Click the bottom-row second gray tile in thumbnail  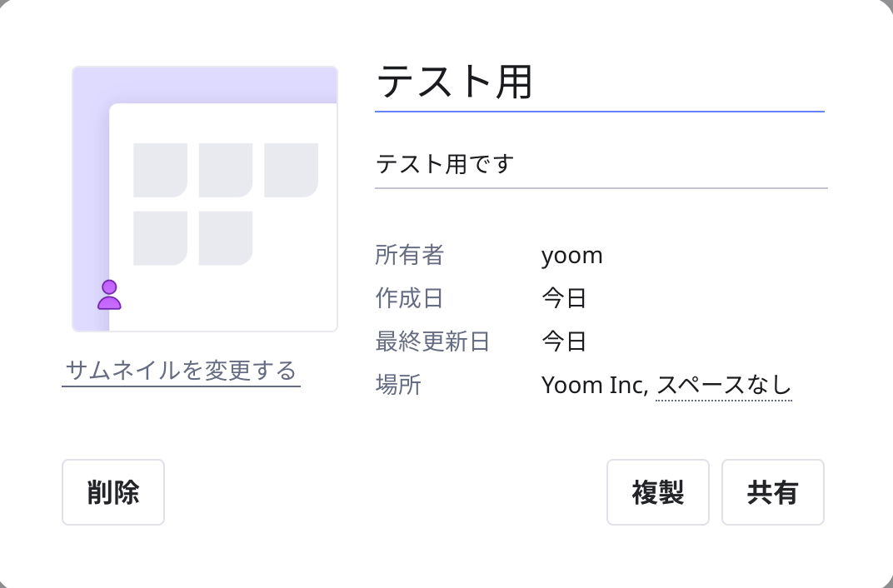226,238
